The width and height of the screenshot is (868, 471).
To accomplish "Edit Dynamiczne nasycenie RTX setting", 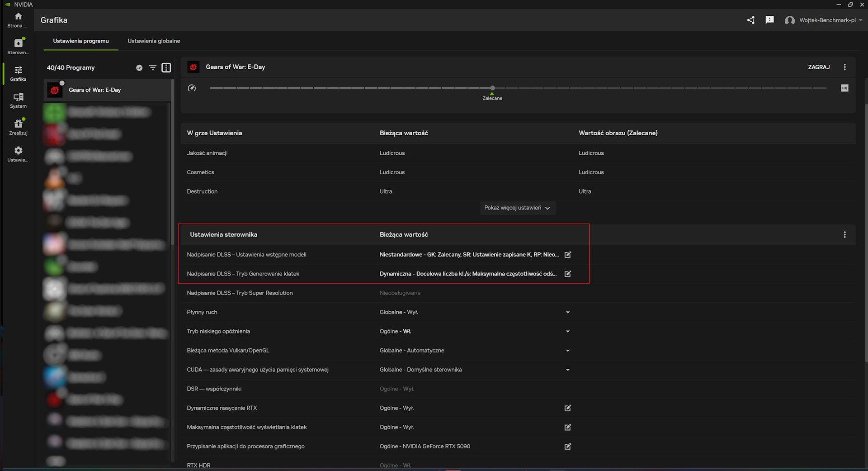I will click(x=568, y=408).
